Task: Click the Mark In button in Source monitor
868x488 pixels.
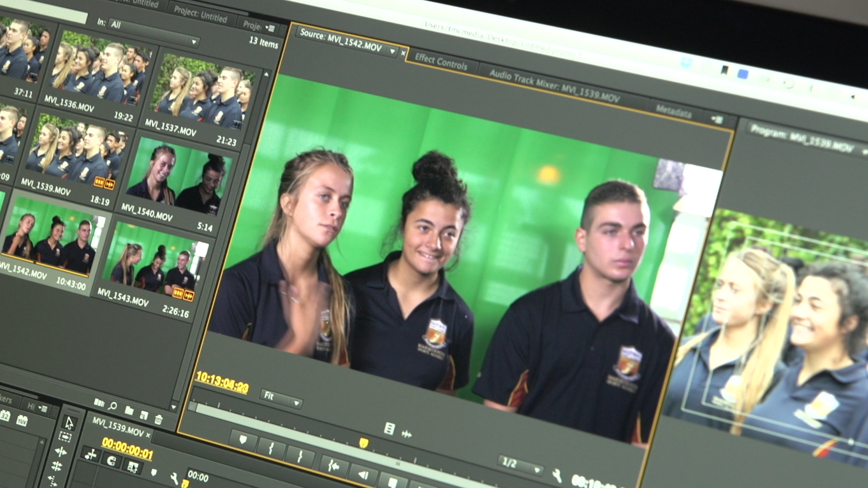Action: [x=271, y=448]
